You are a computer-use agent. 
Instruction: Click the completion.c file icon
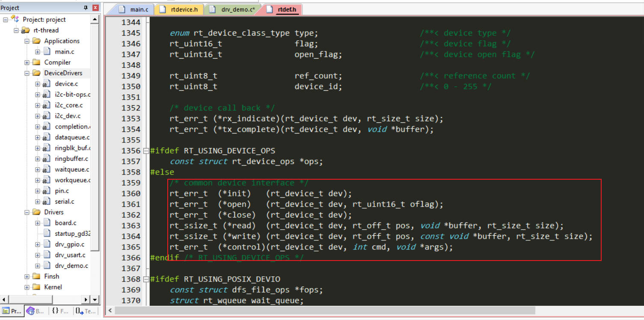pyautogui.click(x=47, y=127)
